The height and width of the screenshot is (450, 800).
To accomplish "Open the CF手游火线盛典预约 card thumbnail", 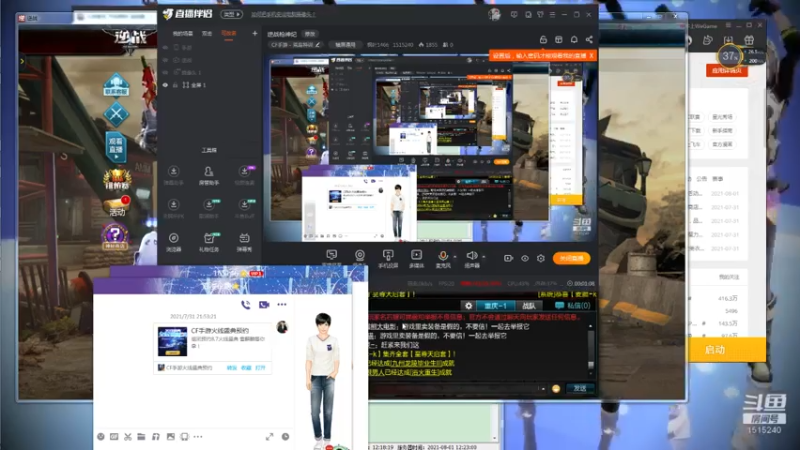I will coord(172,341).
